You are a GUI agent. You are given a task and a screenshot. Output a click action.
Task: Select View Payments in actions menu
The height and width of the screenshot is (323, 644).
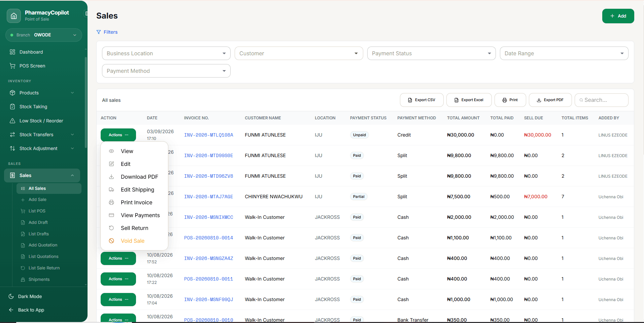coord(134,215)
